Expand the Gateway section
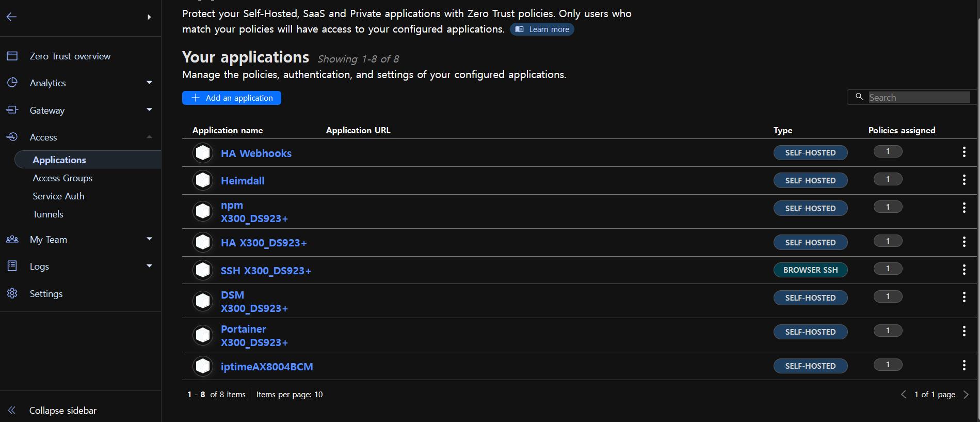This screenshot has height=422, width=980. click(149, 110)
